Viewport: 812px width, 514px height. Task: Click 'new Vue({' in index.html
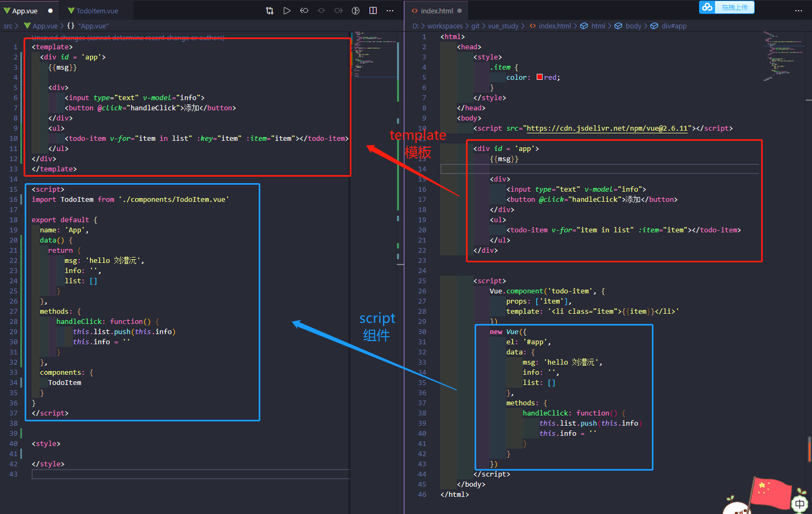(508, 332)
